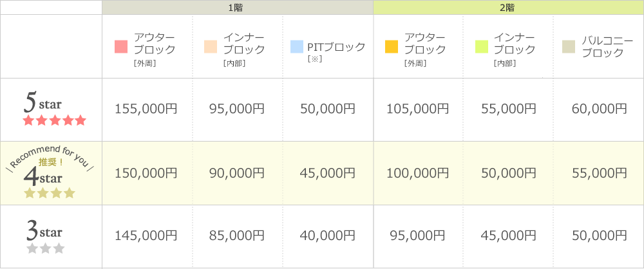Viewport: 644px width, 269px height.
Task: Click the red stars under 5 star
Action: [55, 120]
